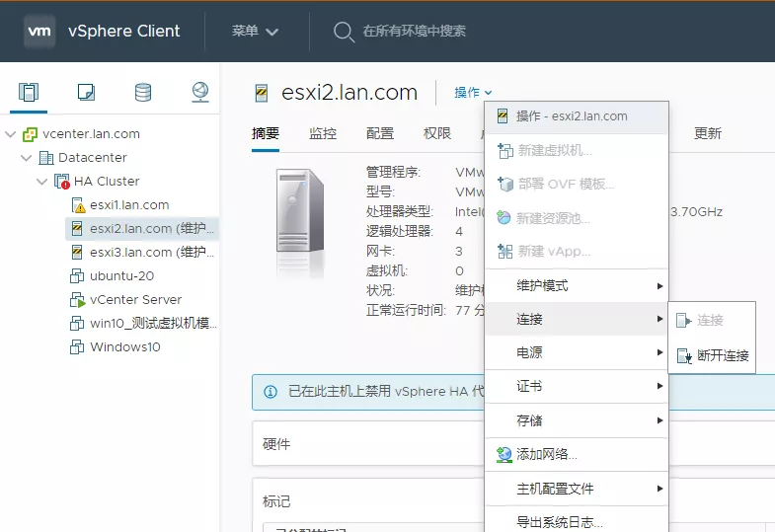The height and width of the screenshot is (532, 775).
Task: Select Windows10 virtual machine in tree
Action: pyautogui.click(x=124, y=347)
